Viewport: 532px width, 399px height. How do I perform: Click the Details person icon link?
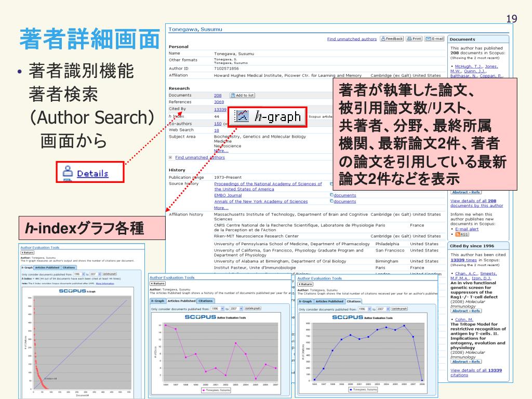[68, 171]
